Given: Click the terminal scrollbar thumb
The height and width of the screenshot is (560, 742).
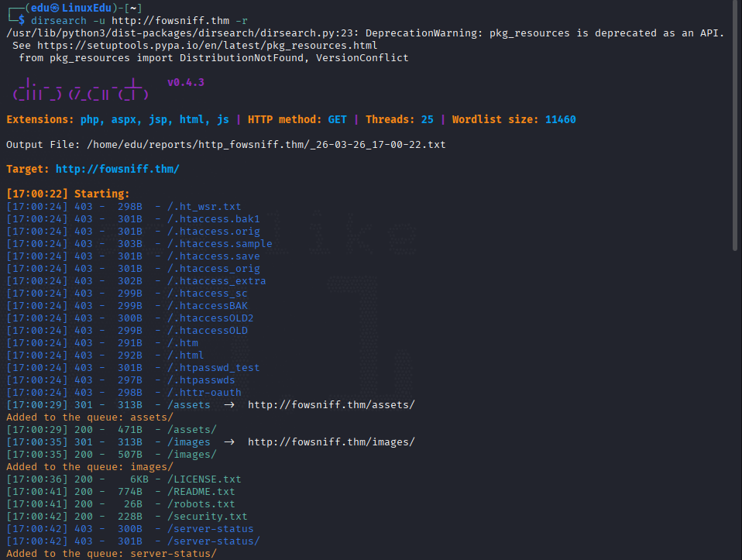Looking at the screenshot, I should pyautogui.click(x=734, y=125).
